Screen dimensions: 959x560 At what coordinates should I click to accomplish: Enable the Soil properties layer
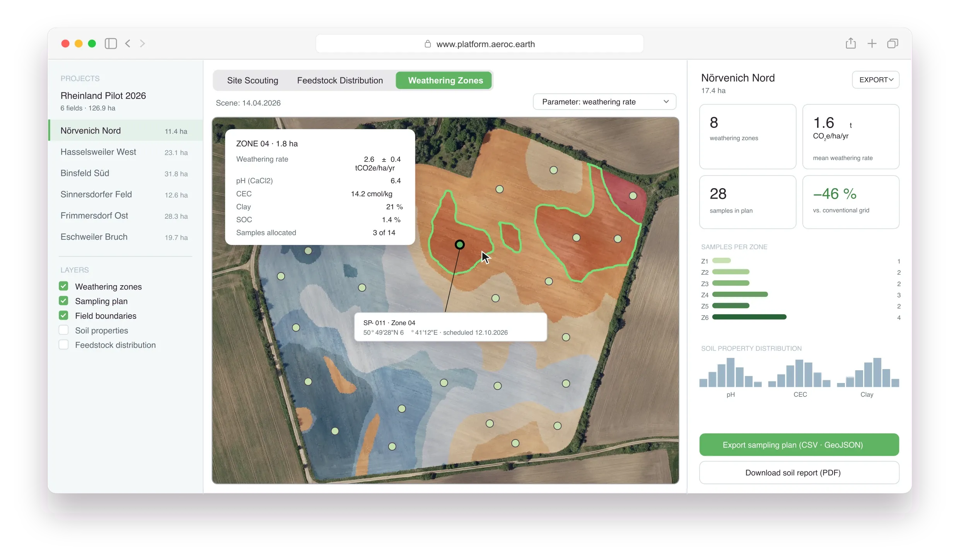[63, 330]
